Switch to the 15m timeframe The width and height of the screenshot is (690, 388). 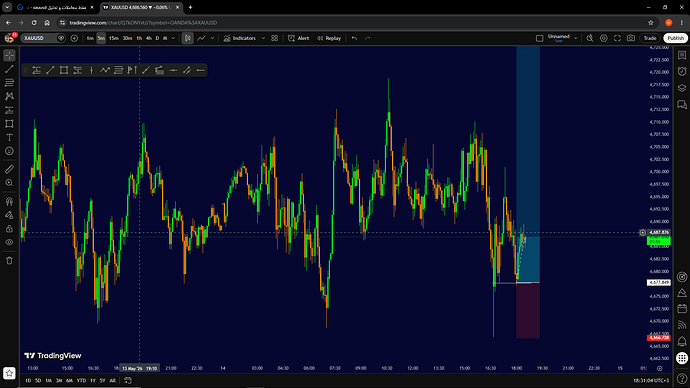pos(114,38)
